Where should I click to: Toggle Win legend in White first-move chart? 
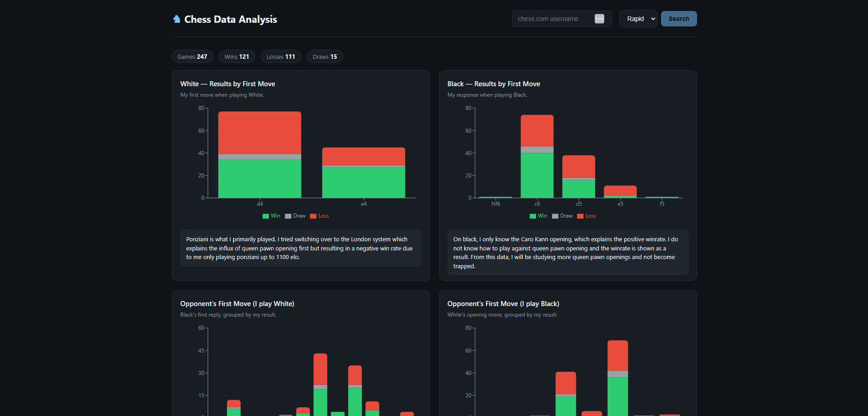[x=271, y=216]
